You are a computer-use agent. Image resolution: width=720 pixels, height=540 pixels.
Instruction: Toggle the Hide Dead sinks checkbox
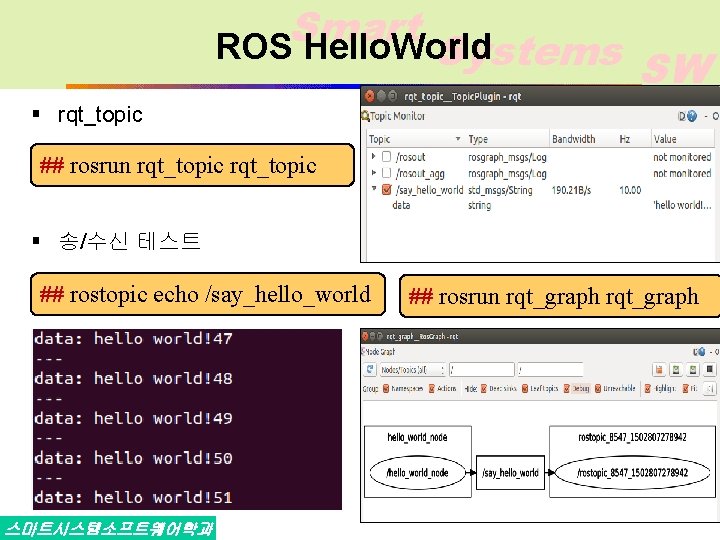tap(484, 388)
